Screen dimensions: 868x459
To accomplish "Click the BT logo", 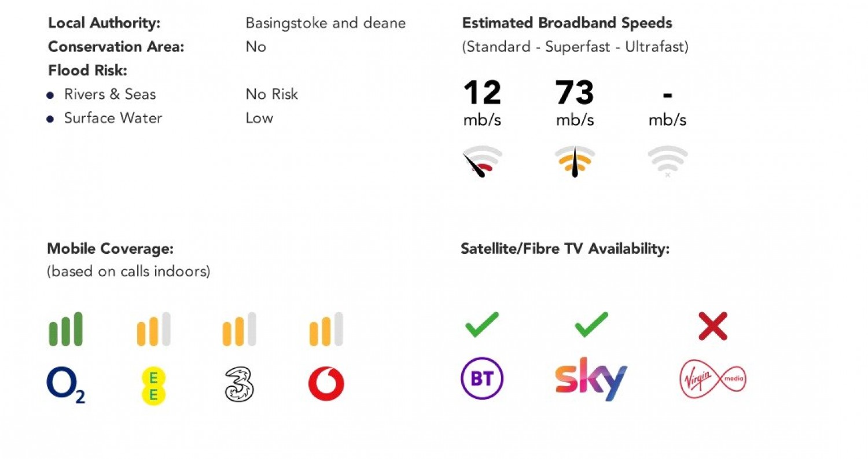I will [x=482, y=379].
